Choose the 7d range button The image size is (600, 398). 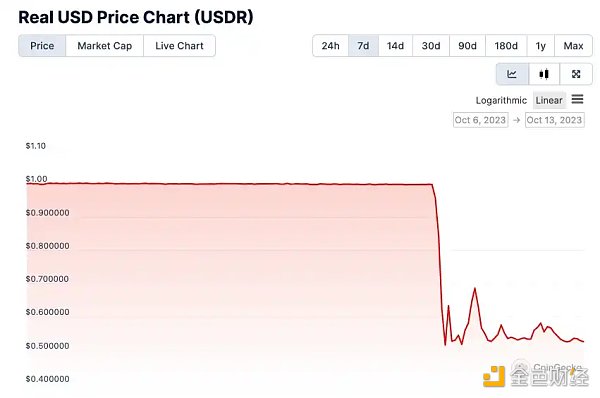coord(363,46)
